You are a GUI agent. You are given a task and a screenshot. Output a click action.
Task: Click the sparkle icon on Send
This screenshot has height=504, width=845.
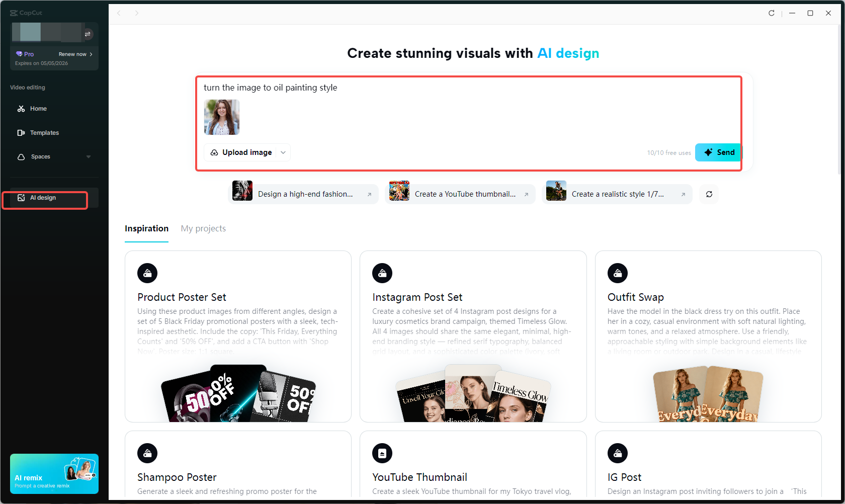click(x=708, y=152)
